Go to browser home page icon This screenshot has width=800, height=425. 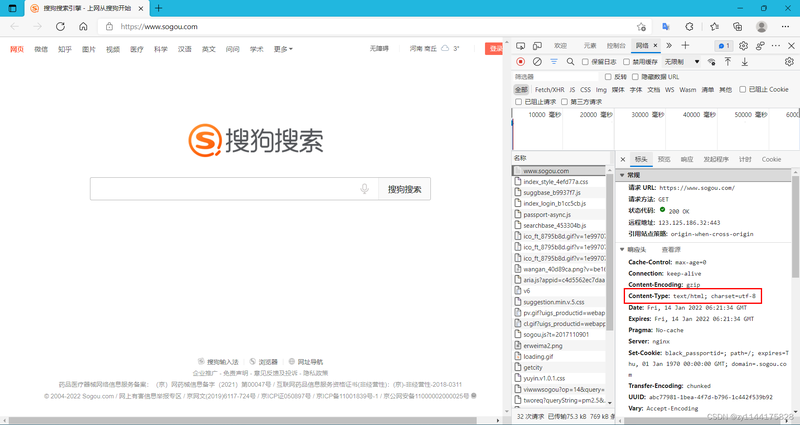pyautogui.click(x=83, y=27)
